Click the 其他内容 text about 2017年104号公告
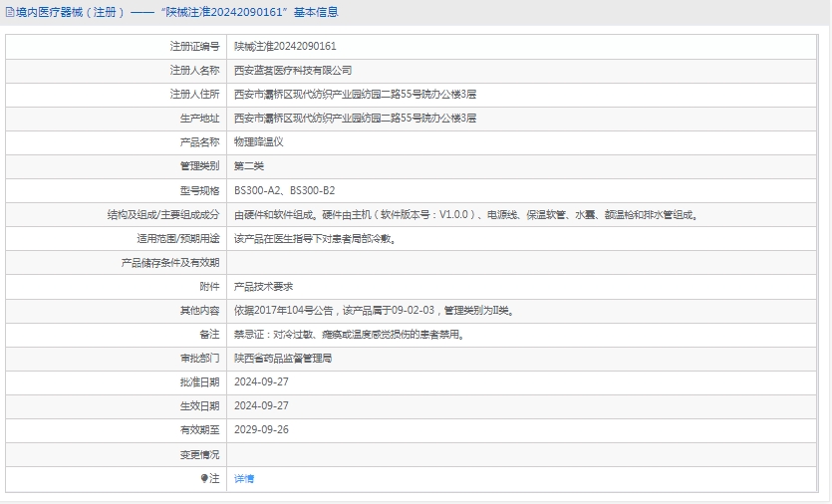832x504 pixels. (374, 311)
